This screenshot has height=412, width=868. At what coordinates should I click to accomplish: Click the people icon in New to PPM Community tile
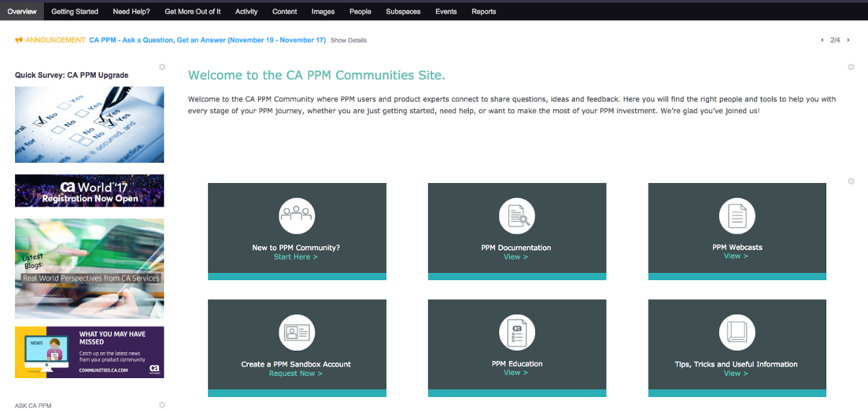[297, 215]
